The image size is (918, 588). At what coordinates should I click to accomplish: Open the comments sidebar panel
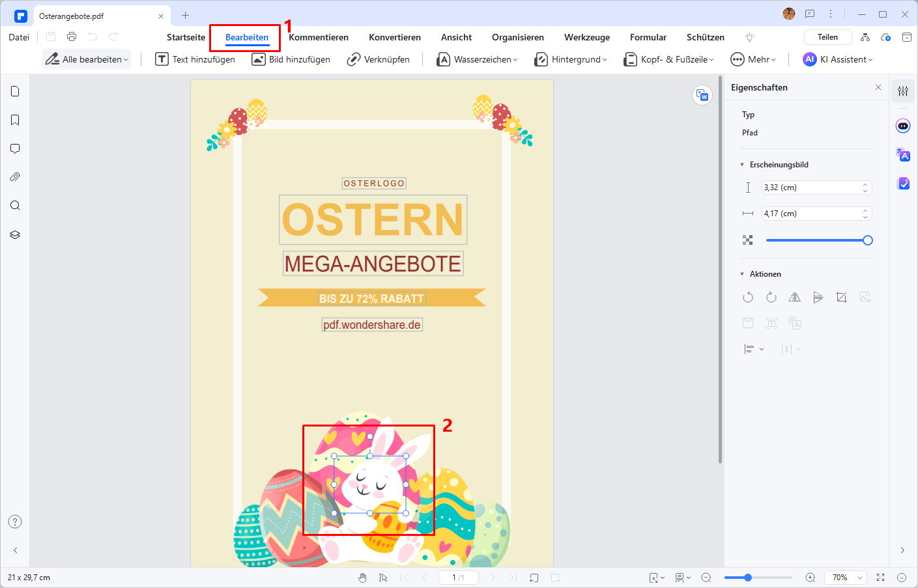15,148
